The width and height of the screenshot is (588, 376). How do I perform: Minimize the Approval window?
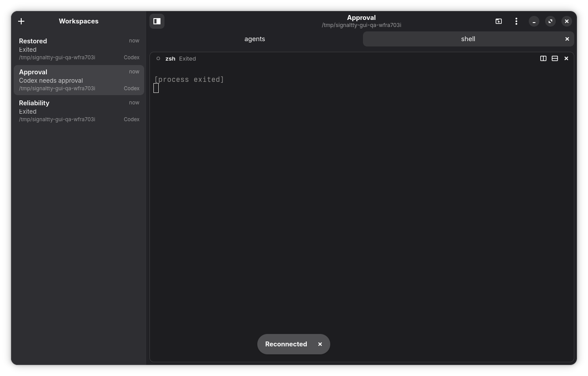pyautogui.click(x=534, y=21)
